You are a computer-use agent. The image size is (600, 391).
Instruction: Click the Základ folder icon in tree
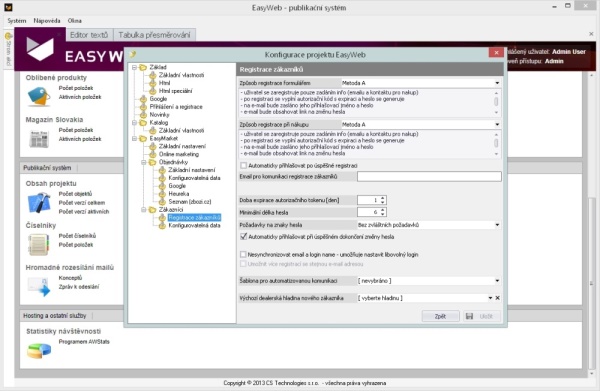(x=143, y=67)
